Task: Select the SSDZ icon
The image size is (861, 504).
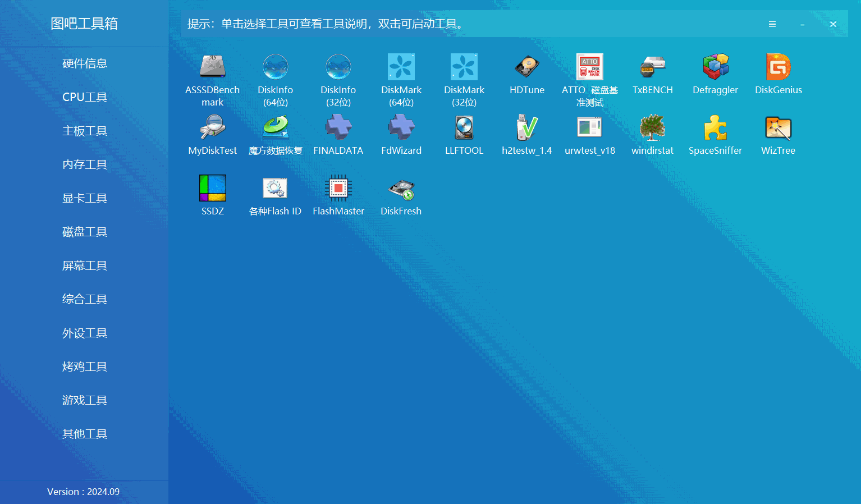Action: pyautogui.click(x=213, y=188)
